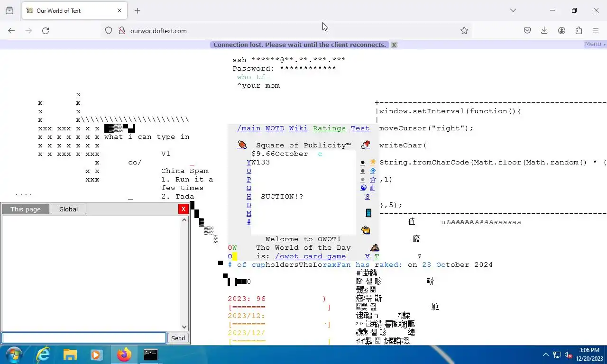Click the mobile phone emoji
Screen dimensions: 607x364
coord(368,213)
